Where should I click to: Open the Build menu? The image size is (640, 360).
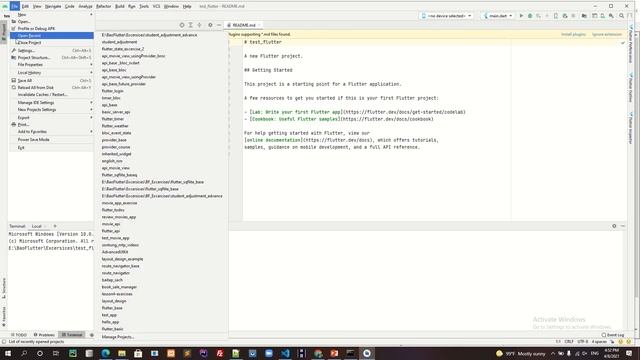pyautogui.click(x=120, y=6)
